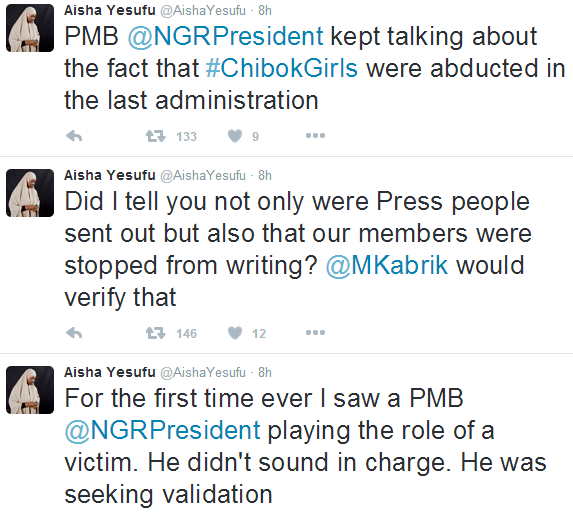Open @NGRPresident mention in third tweet
Image resolution: width=573 pixels, height=513 pixels.
pyautogui.click(x=162, y=430)
